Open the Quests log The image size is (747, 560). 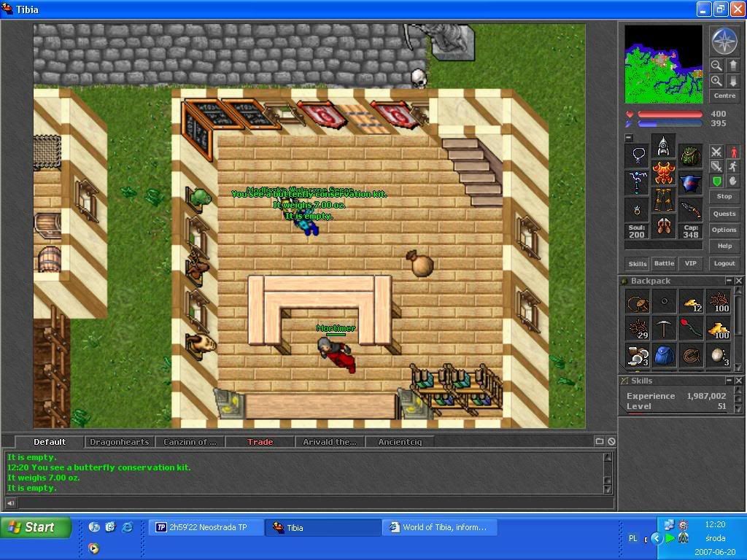tap(724, 214)
